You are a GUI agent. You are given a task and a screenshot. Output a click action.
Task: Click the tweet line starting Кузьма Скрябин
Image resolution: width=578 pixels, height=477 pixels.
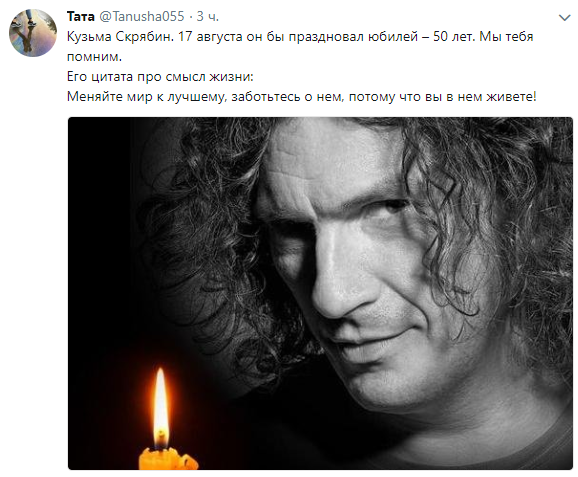(300, 36)
